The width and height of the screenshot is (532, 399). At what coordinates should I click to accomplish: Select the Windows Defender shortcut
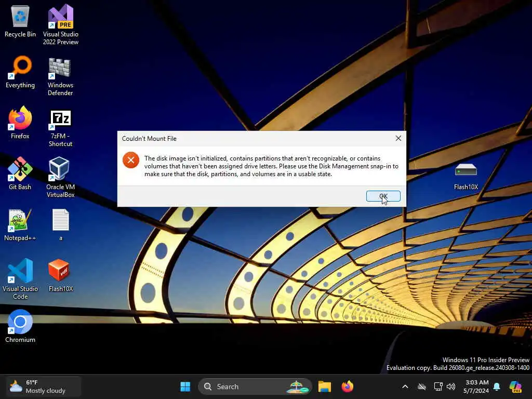(x=60, y=77)
